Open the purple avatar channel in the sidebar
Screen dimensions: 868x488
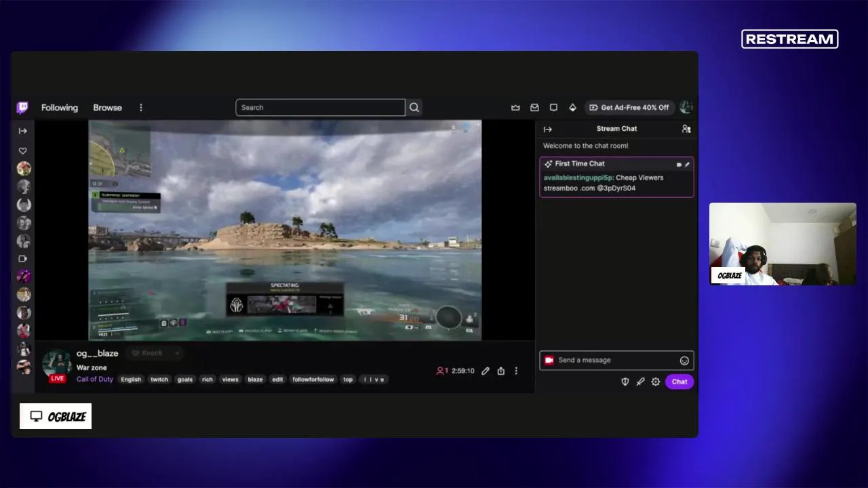click(24, 277)
